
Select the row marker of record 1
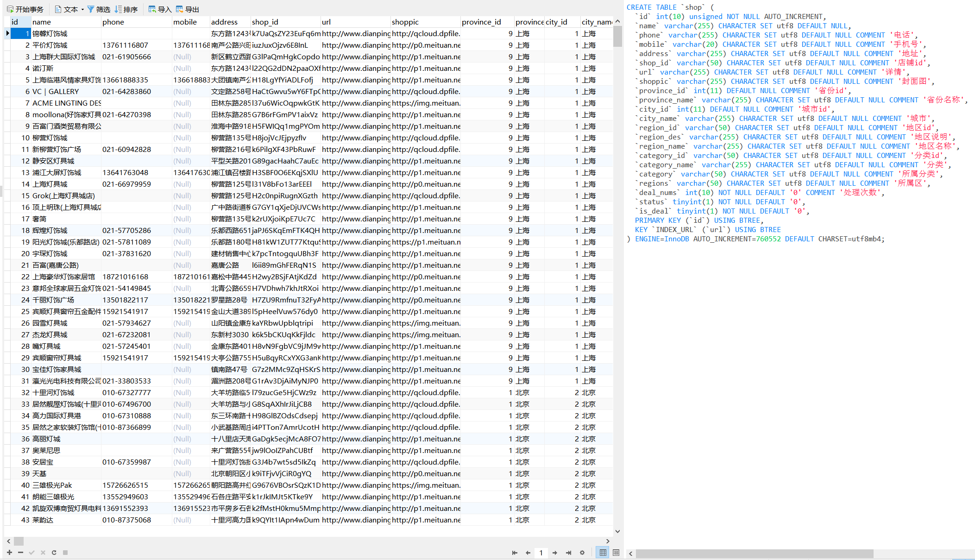[x=7, y=33]
